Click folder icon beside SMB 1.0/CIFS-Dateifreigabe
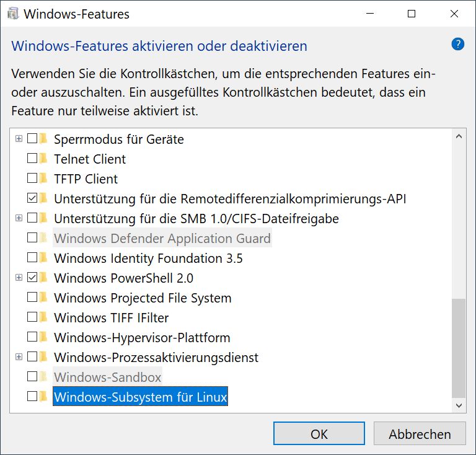 (x=43, y=218)
